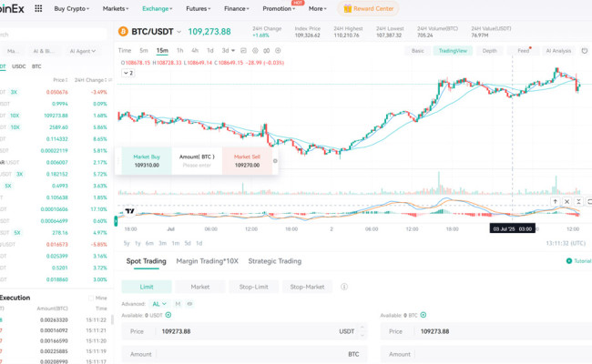Click the Bitcoin coin icon beside BTC/USDT
The width and height of the screenshot is (592, 364).
point(125,32)
